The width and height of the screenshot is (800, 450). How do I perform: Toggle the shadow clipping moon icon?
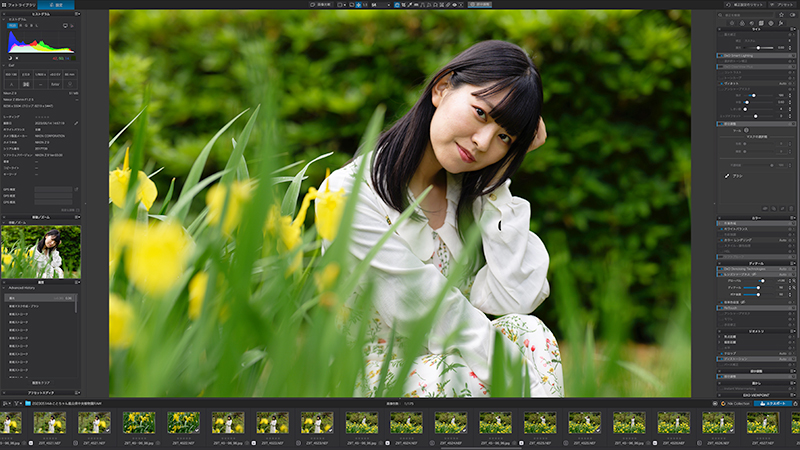click(x=10, y=58)
